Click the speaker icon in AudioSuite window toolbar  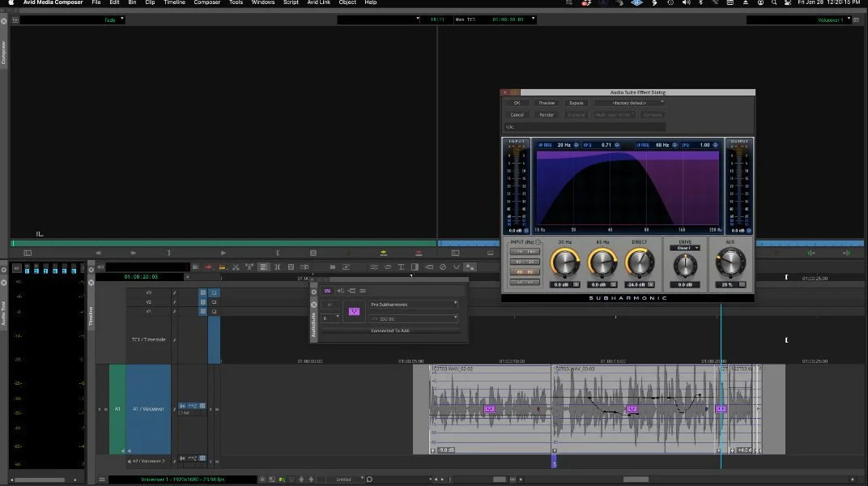(x=340, y=291)
